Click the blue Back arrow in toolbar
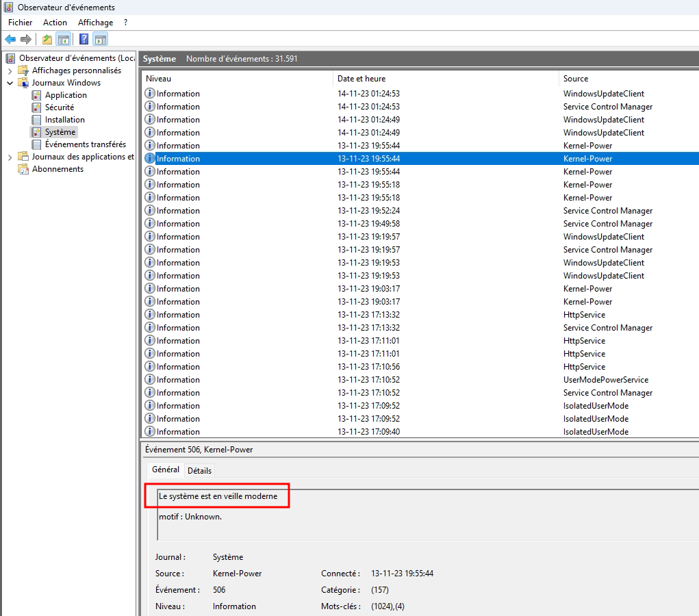Viewport: 699px width, 616px height. 10,39
